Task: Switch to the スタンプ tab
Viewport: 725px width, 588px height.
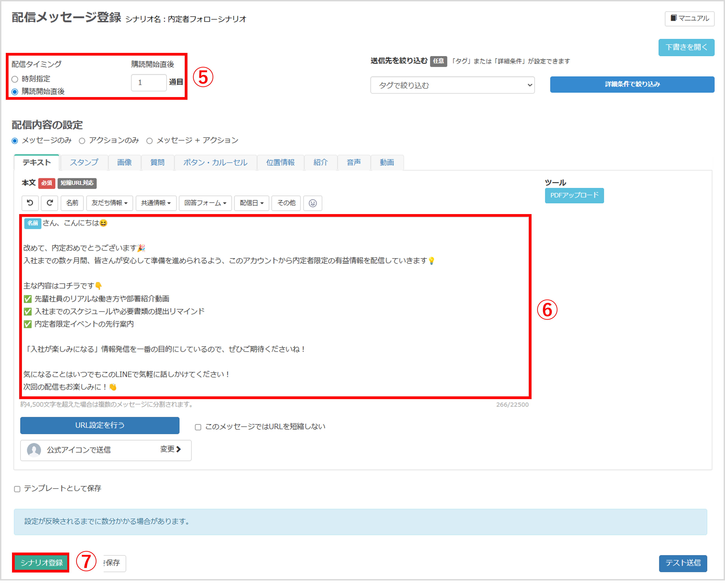Action: (x=84, y=163)
